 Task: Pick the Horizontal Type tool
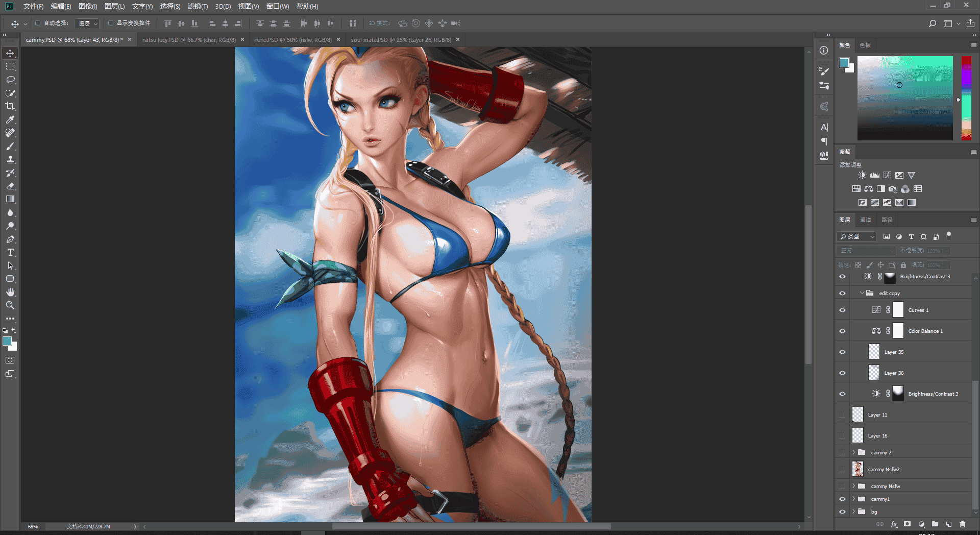click(10, 252)
